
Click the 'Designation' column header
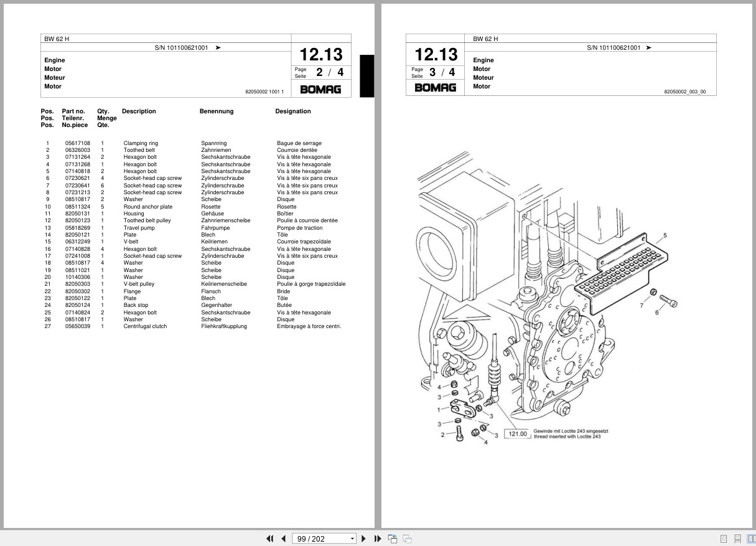(293, 111)
